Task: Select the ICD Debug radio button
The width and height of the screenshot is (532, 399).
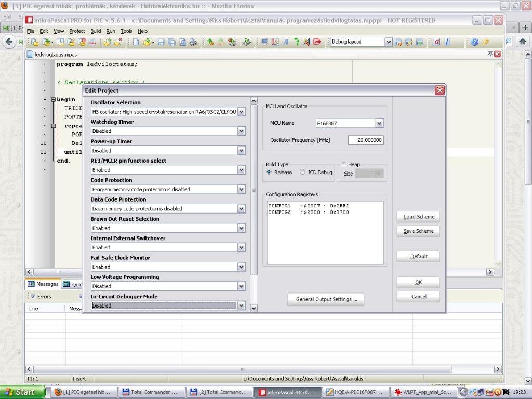Action: tap(302, 172)
